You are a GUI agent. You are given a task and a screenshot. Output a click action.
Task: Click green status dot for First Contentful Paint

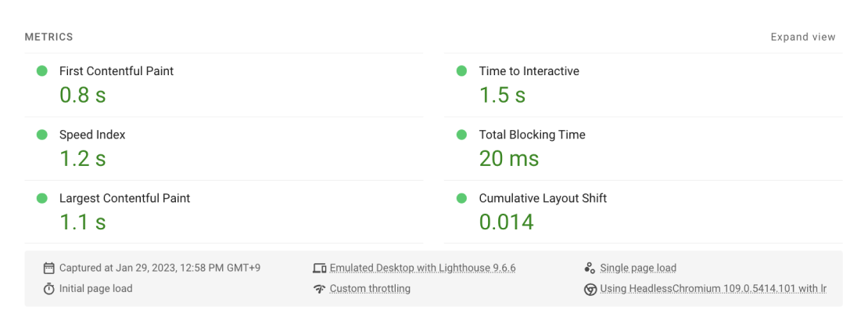pos(41,71)
